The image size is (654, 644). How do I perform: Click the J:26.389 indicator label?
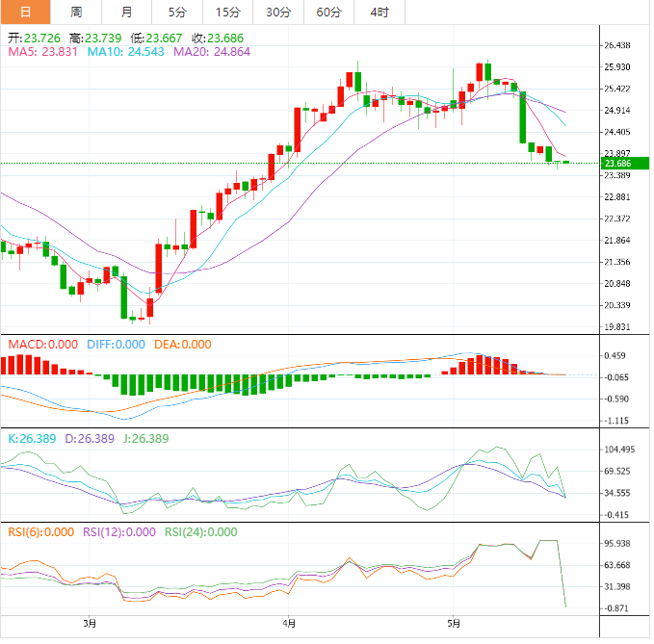[146, 439]
